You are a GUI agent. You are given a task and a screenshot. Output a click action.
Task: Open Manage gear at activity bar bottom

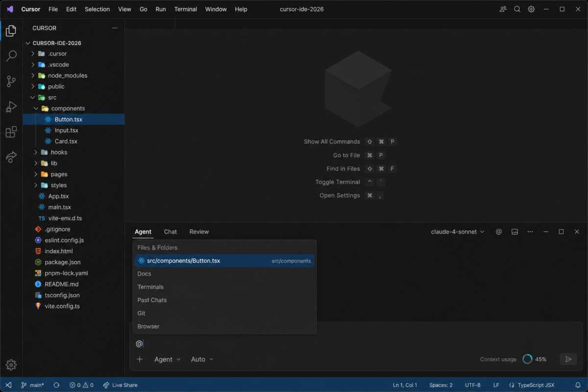[x=11, y=365]
